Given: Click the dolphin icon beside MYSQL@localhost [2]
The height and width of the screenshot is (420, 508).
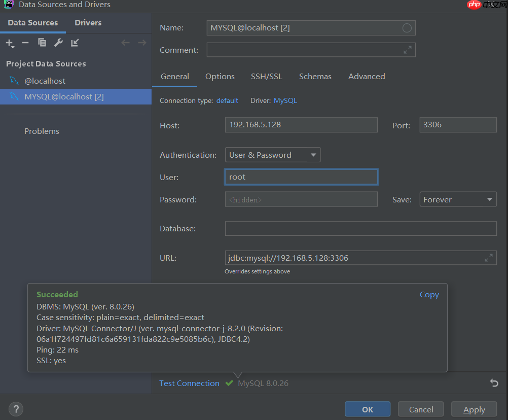Looking at the screenshot, I should click(x=14, y=96).
